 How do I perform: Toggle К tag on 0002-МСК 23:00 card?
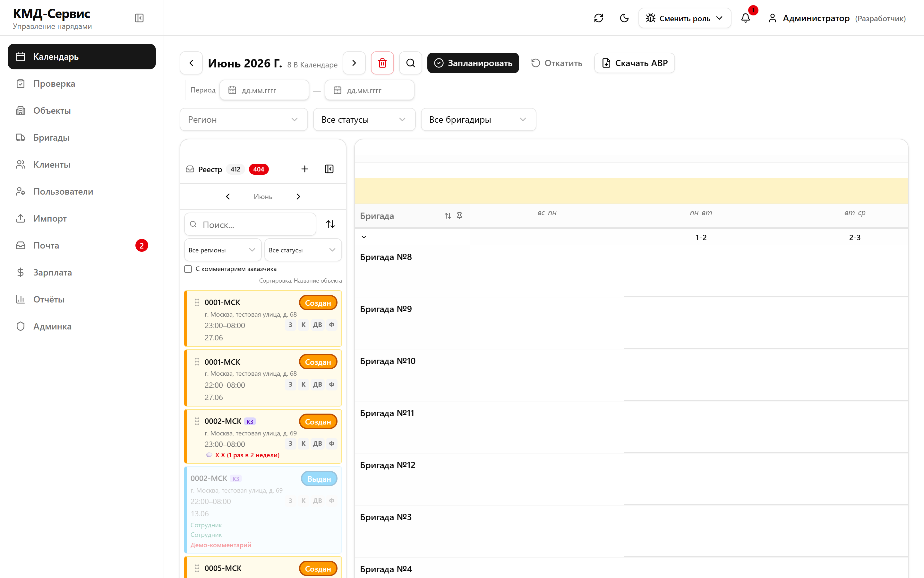coord(304,443)
